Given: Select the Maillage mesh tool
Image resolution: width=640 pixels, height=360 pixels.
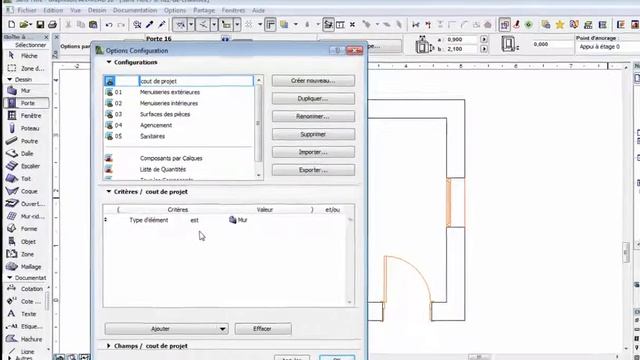Looking at the screenshot, I should point(24,267).
